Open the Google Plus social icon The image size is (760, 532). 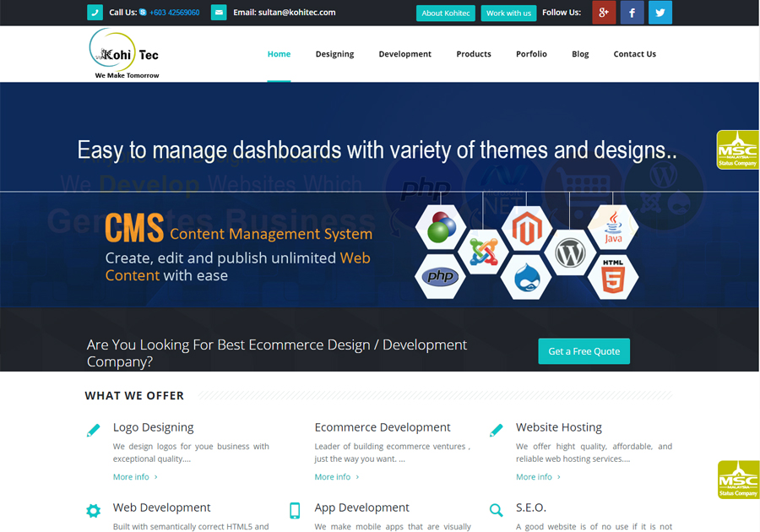point(604,13)
